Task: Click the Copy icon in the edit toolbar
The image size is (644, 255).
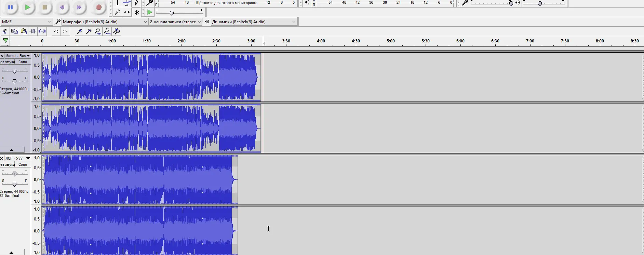Action: click(14, 31)
